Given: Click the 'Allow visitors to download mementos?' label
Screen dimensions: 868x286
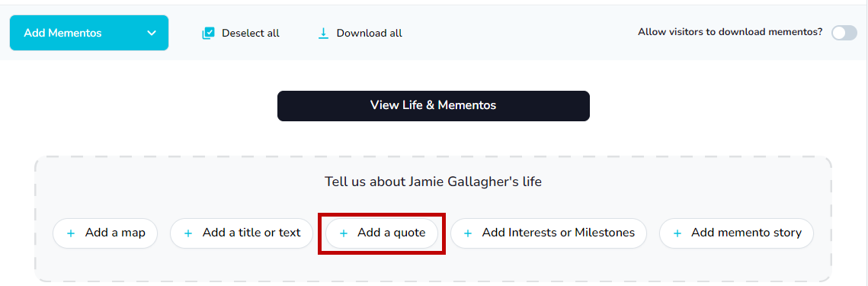Looking at the screenshot, I should (x=730, y=32).
